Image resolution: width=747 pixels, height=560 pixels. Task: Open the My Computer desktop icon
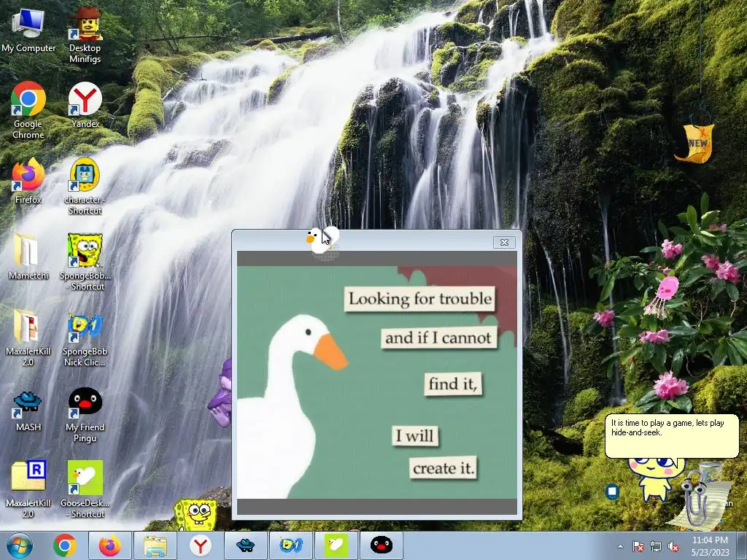pos(28,31)
